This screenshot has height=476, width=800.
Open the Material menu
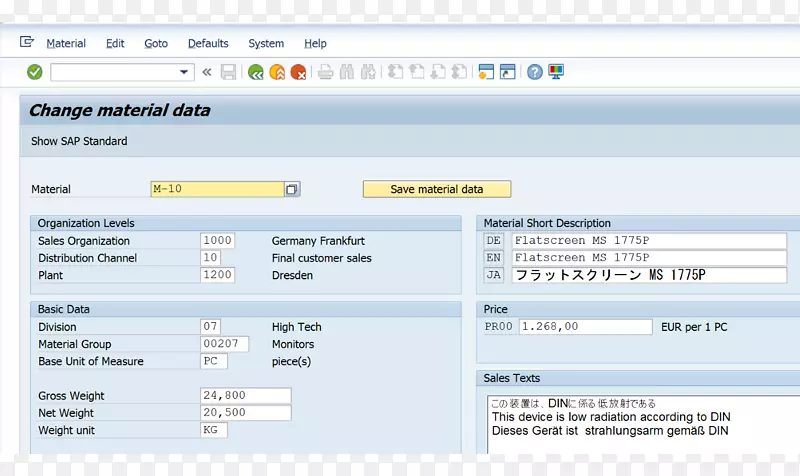pos(66,43)
